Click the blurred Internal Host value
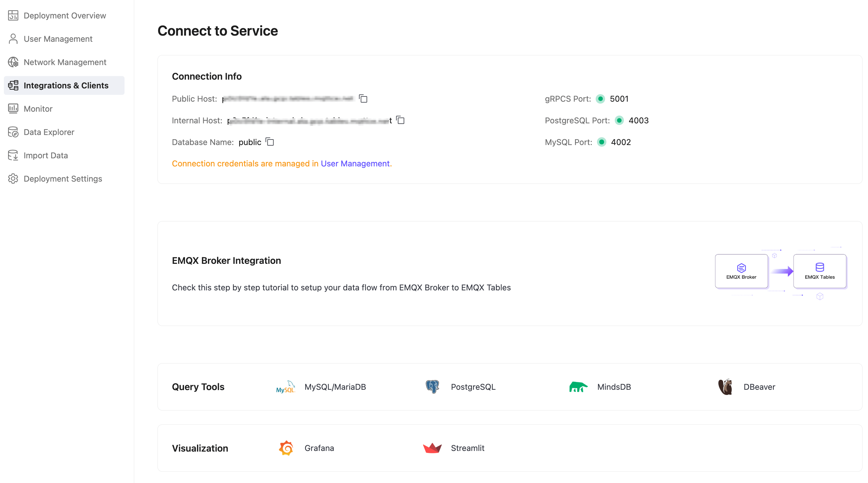 tap(309, 120)
